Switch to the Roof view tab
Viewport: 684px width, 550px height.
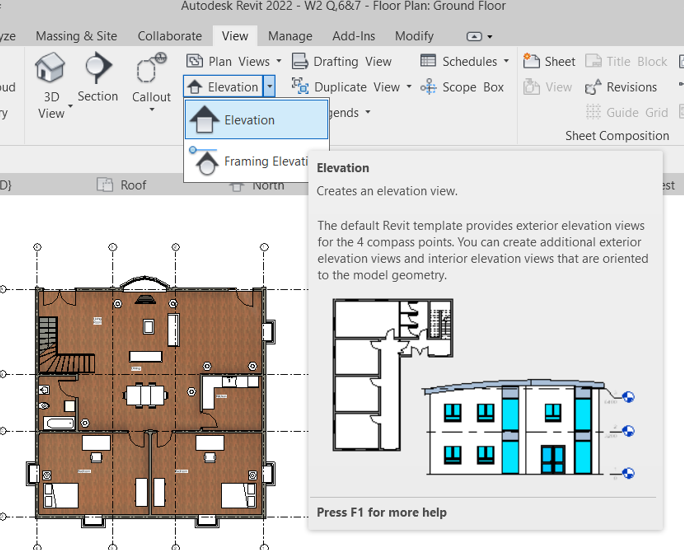[x=122, y=185]
